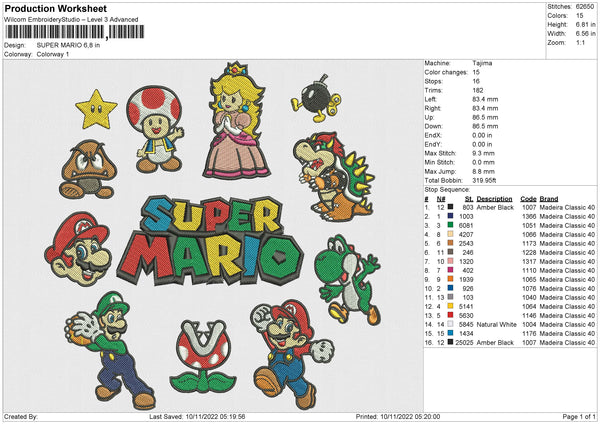Click the Trims value '182'
The width and height of the screenshot is (600, 424).
[x=478, y=90]
